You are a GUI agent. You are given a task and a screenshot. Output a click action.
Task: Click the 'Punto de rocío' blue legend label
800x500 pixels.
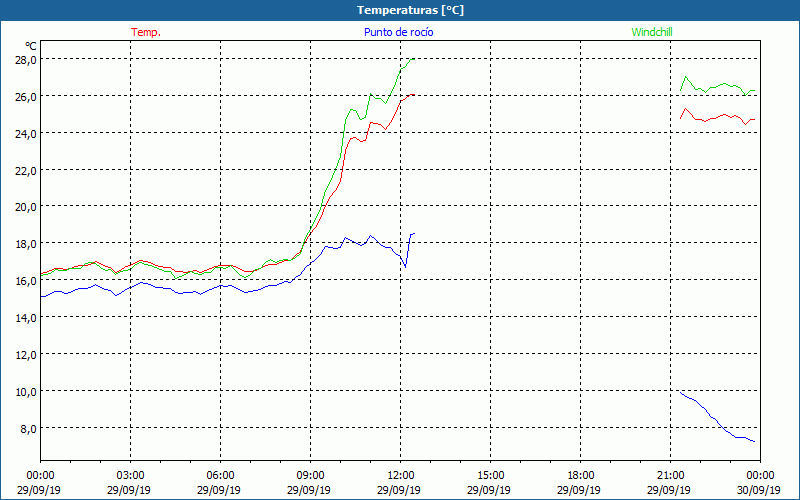tap(398, 32)
